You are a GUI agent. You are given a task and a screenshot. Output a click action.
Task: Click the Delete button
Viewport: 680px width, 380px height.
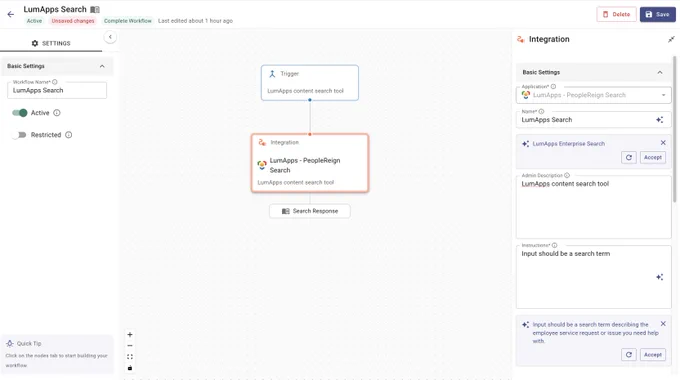tap(616, 14)
